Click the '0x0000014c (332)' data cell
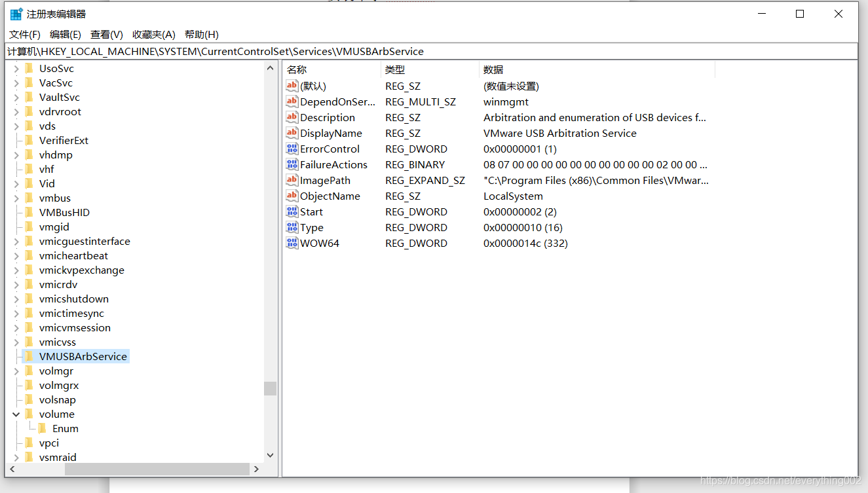Viewport: 868px width, 493px height. tap(525, 243)
